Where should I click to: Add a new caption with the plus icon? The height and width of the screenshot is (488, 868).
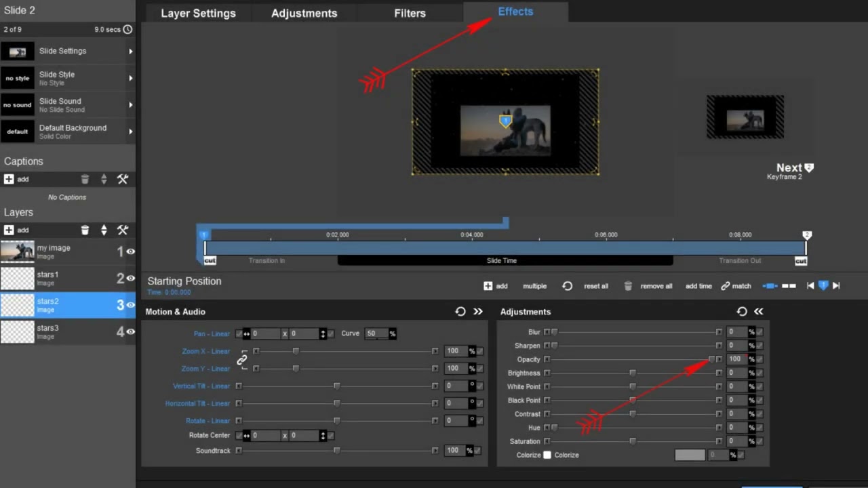pyautogui.click(x=9, y=179)
